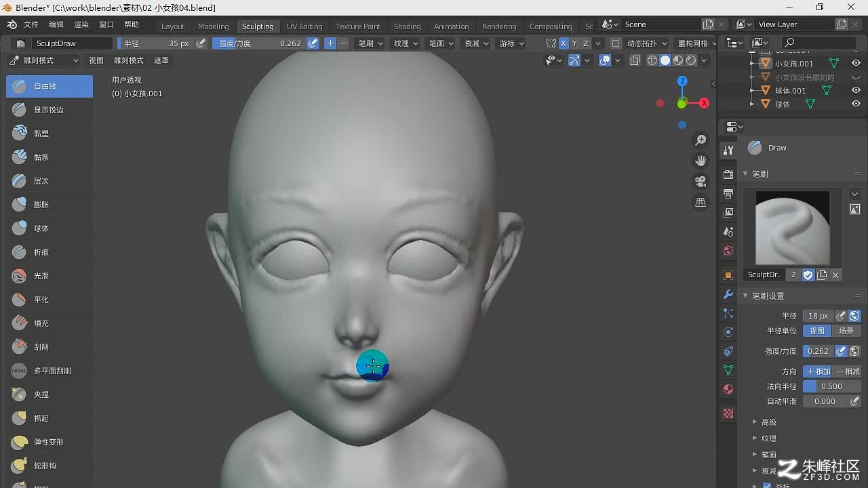Open the 笔画 stroke dropdown in header

441,43
